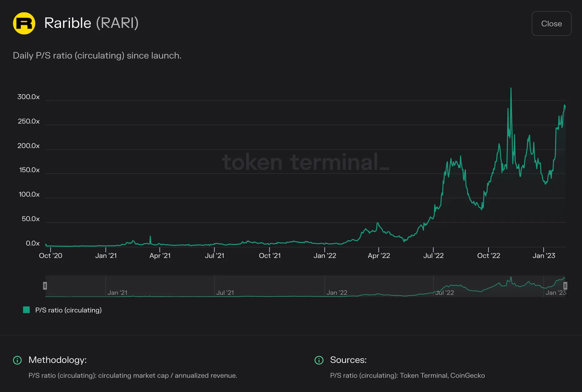This screenshot has height=392, width=582.
Task: Click the P/S ratio (circulating) legend label
Action: coord(68,310)
